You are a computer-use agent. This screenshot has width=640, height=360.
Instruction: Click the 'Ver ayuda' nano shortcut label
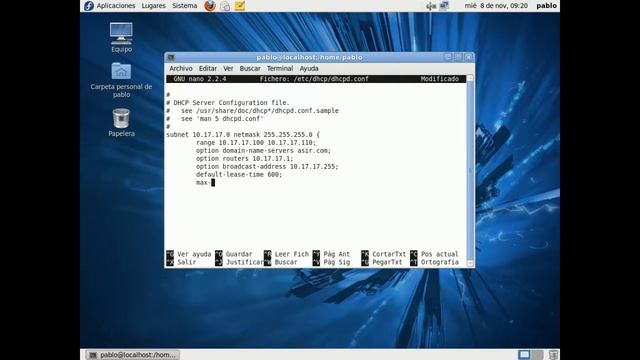coord(194,254)
